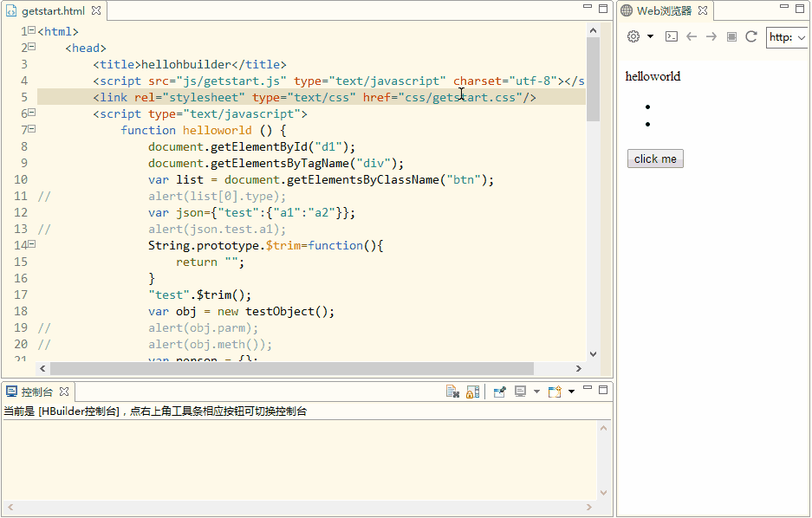The height and width of the screenshot is (518, 812).
Task: Minimize the editor panel
Action: click(588, 7)
